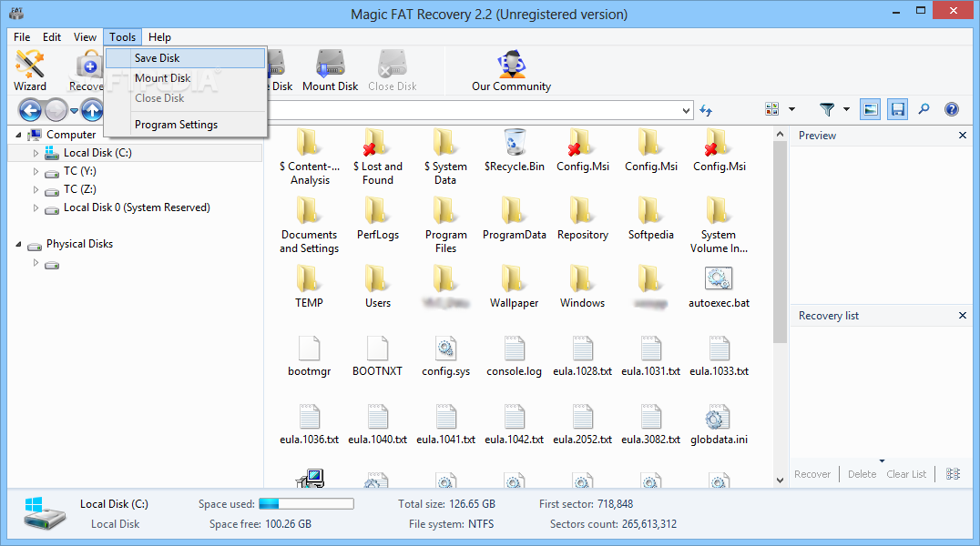Image resolution: width=980 pixels, height=546 pixels.
Task: Click the file list scroll-down arrow
Action: coord(780,480)
